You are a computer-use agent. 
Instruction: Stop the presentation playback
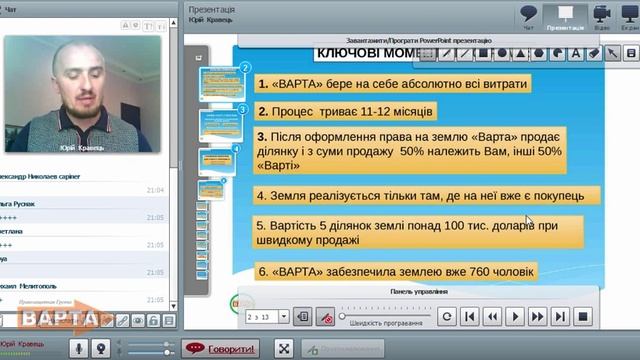coord(583,316)
